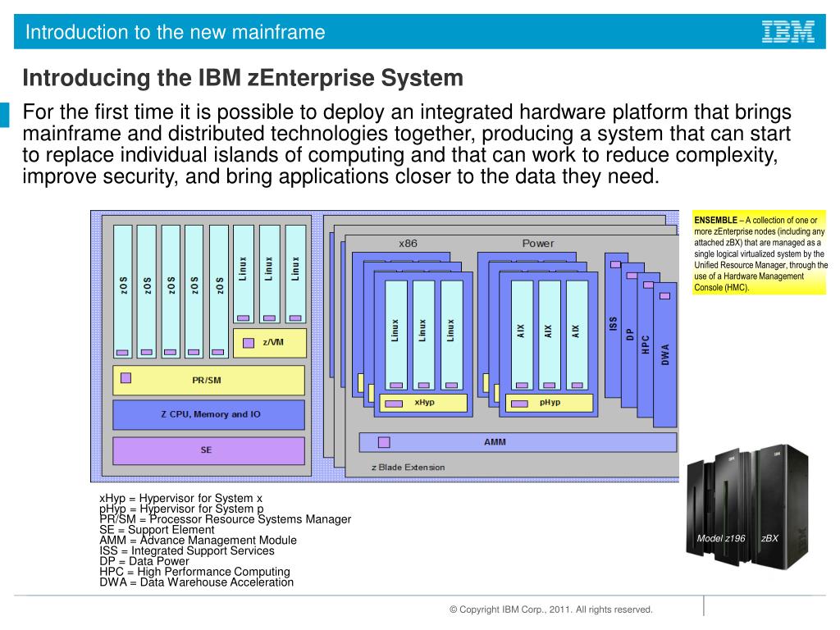Click the purple indicator on the pHyp box

[519, 404]
